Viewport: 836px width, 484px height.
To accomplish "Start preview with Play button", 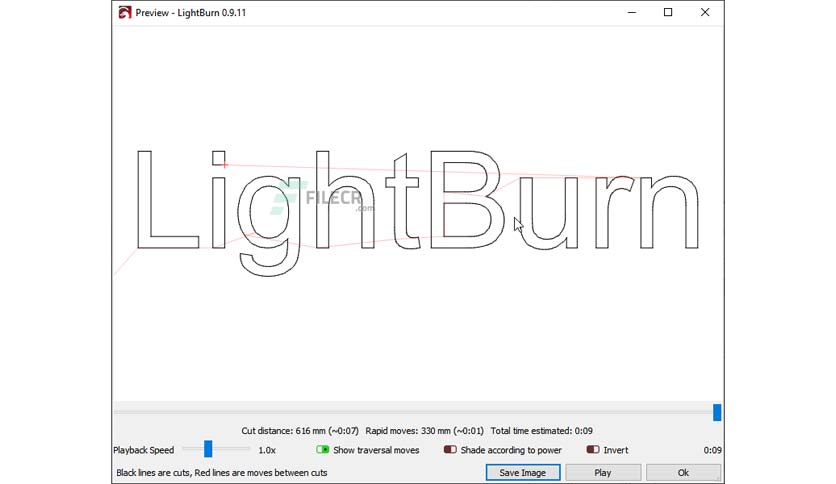I will point(603,473).
